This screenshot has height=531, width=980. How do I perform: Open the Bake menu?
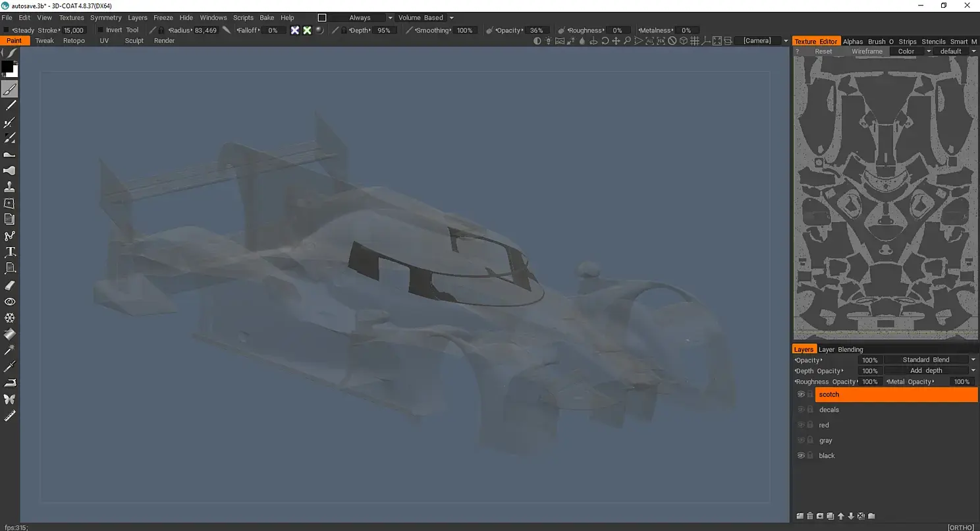pyautogui.click(x=267, y=18)
